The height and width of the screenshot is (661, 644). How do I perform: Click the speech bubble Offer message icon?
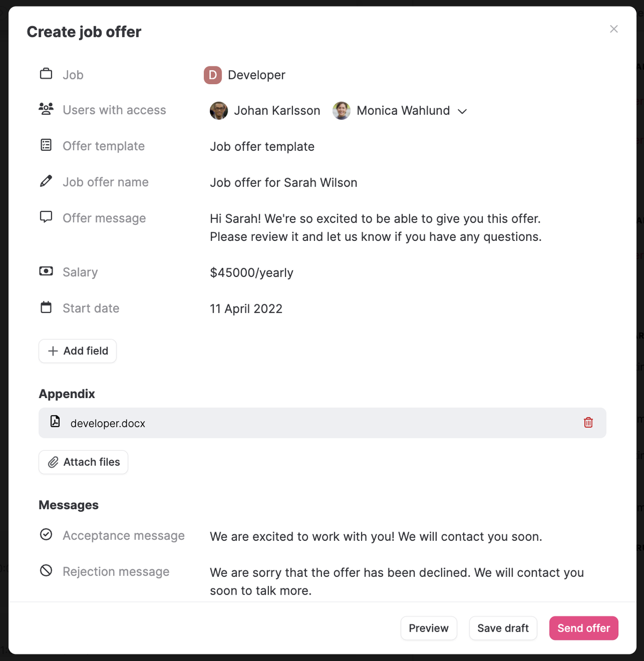click(x=46, y=217)
